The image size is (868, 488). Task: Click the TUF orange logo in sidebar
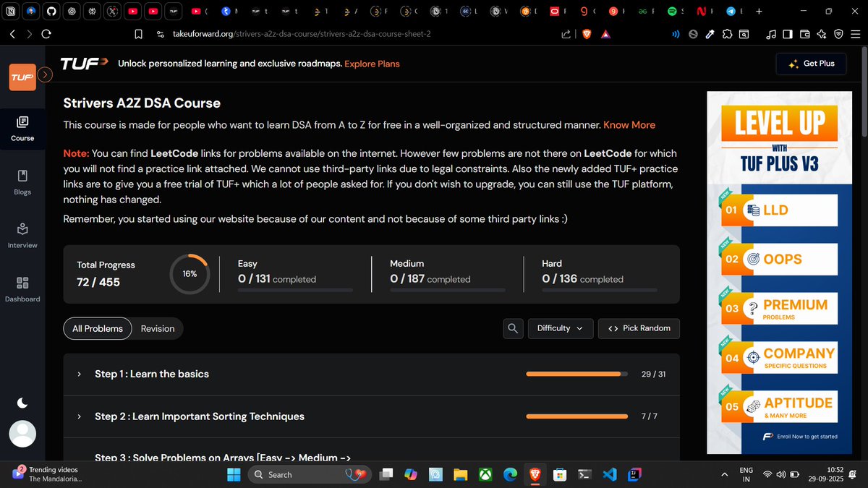point(22,77)
